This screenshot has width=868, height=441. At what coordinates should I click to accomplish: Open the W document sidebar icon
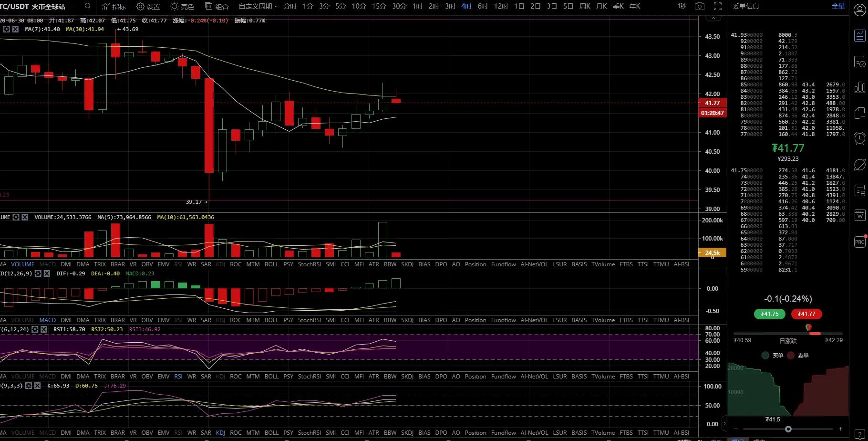coord(859,216)
